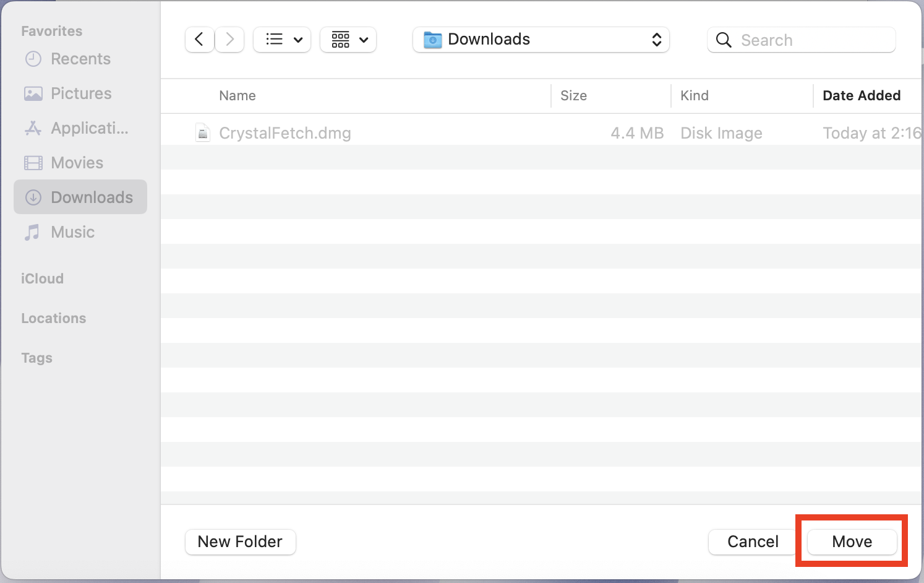
Task: Sort by the Date Added column
Action: (x=862, y=95)
